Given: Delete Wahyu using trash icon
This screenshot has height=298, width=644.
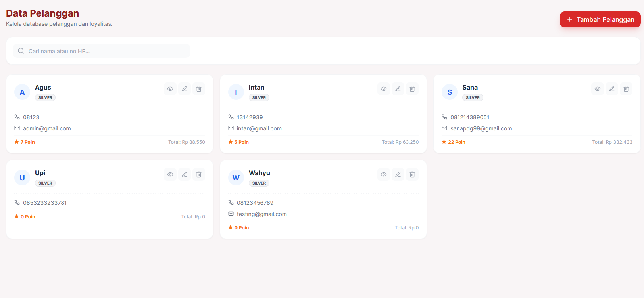Looking at the screenshot, I should [x=412, y=174].
